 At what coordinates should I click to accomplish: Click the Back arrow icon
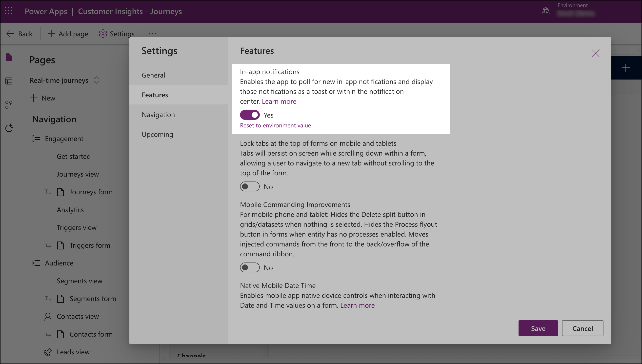[10, 34]
